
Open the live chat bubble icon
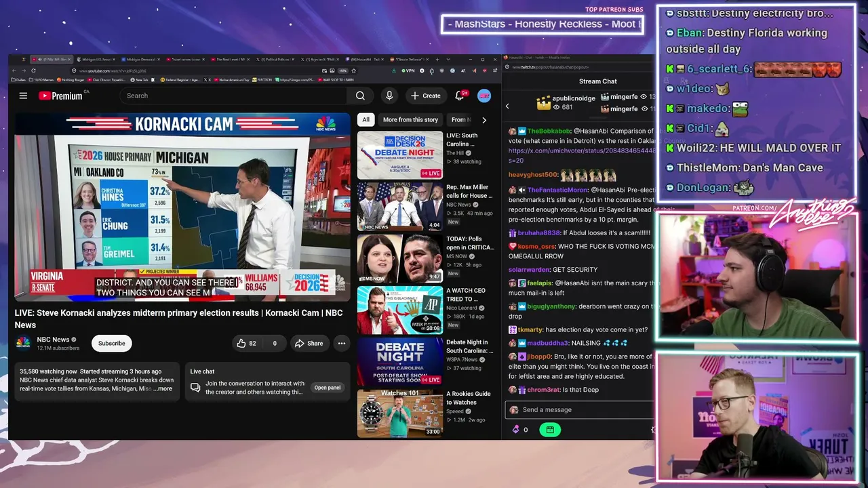[x=195, y=388]
